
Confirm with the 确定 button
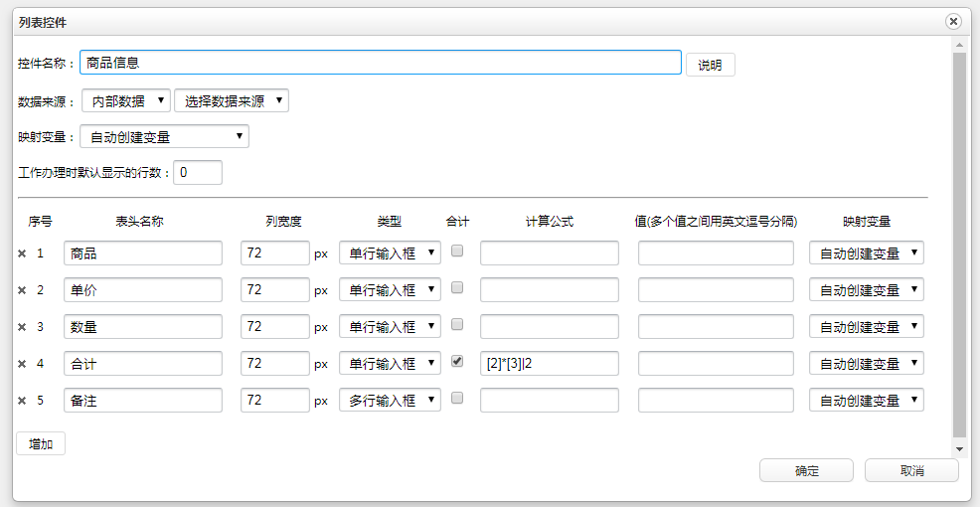tap(806, 470)
